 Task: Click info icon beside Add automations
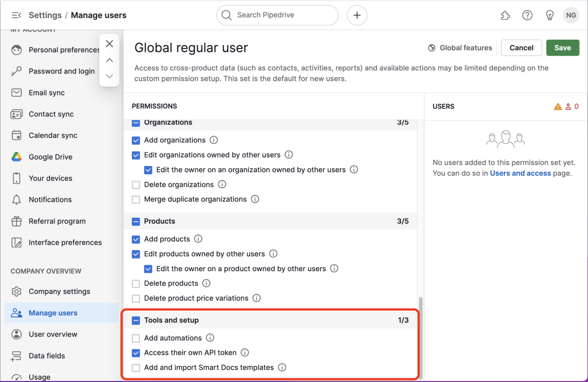pyautogui.click(x=210, y=338)
